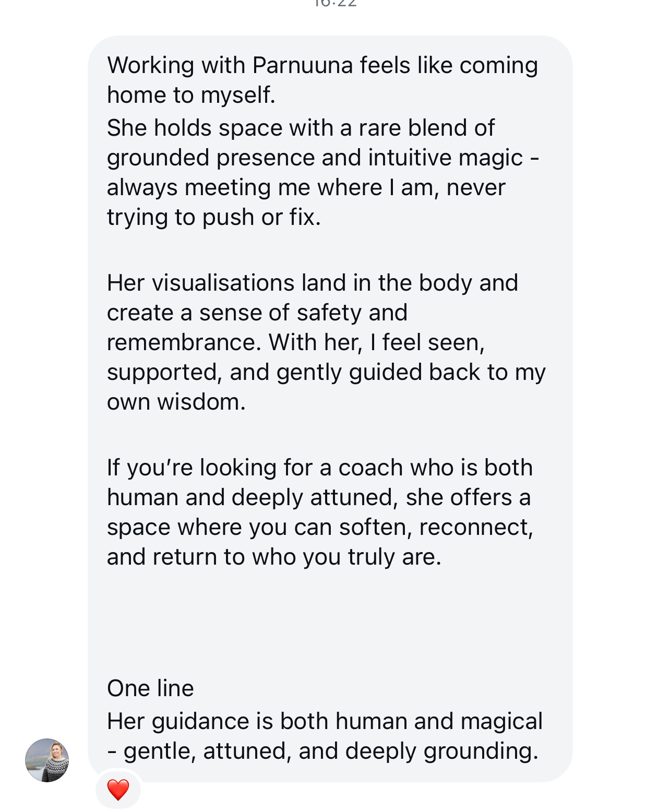670x812 pixels.
Task: Tap the words 'own wisdom.'
Action: pos(176,402)
